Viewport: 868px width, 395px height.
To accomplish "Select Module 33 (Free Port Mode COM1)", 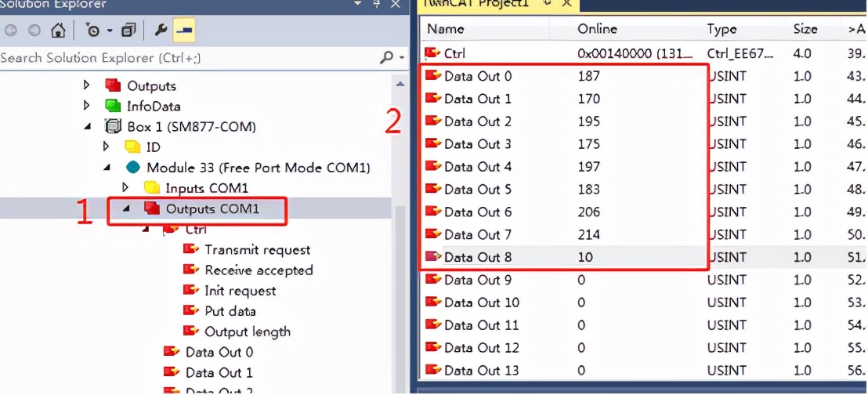I will pos(258,168).
